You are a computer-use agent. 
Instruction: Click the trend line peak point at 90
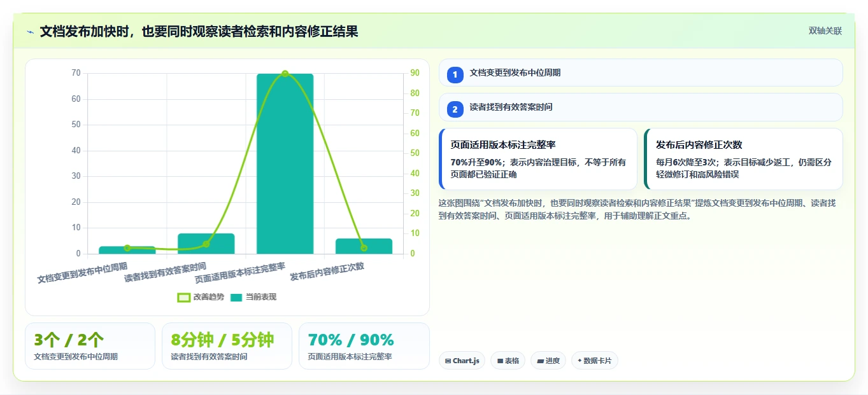285,74
